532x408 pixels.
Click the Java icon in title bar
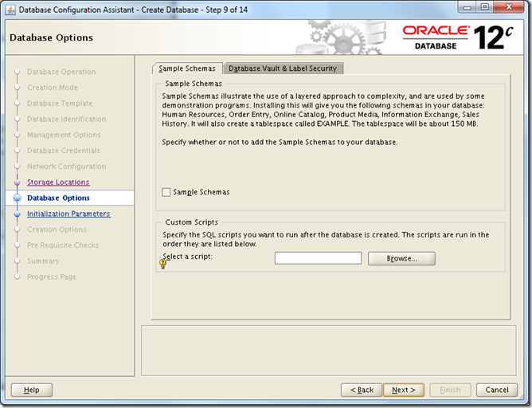point(10,10)
